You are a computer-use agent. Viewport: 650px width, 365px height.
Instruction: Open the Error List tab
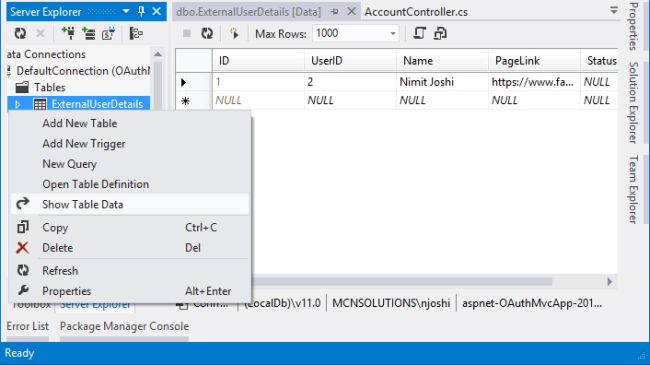click(27, 326)
